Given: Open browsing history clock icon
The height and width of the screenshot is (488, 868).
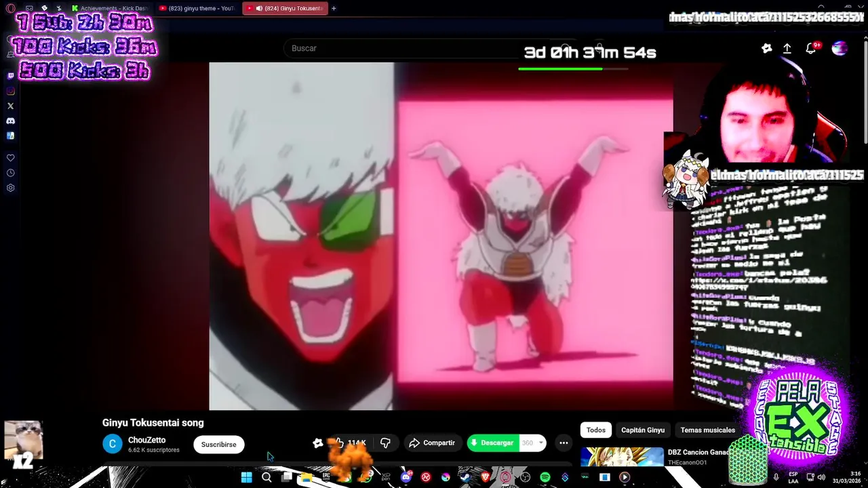Looking at the screenshot, I should click(x=10, y=173).
